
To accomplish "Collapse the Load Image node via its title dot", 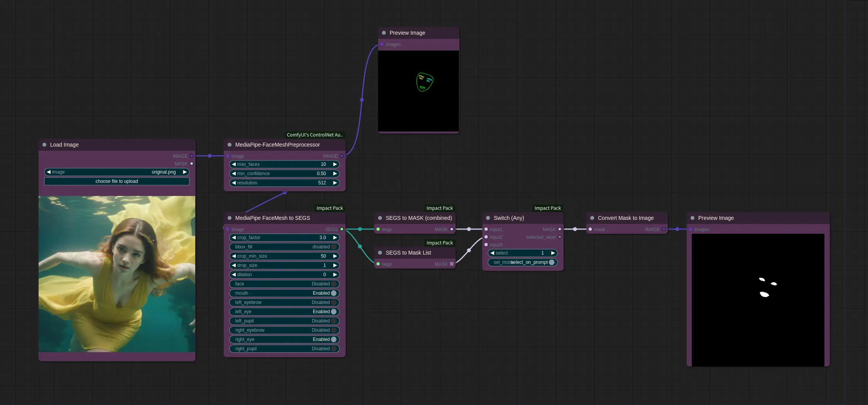I will pos(44,145).
